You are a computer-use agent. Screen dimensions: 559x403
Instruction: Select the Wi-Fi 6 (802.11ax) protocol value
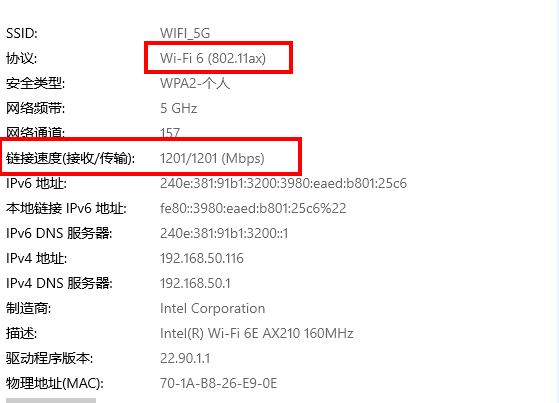[x=213, y=58]
